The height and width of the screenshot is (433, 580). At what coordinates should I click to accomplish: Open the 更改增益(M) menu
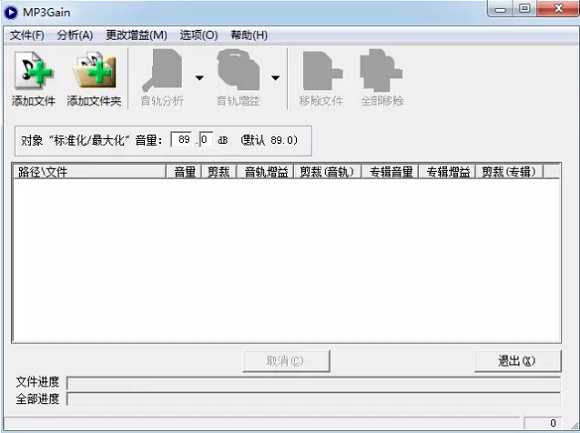tap(136, 35)
